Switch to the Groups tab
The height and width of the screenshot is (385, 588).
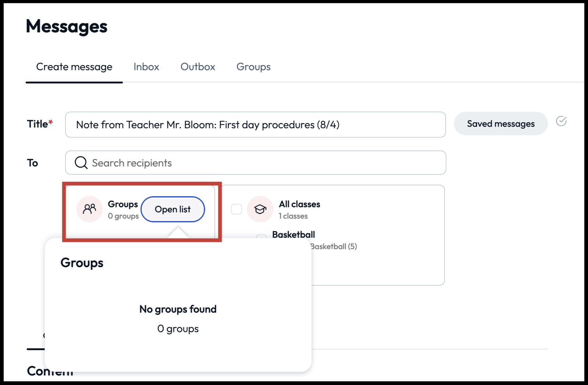pyautogui.click(x=253, y=66)
